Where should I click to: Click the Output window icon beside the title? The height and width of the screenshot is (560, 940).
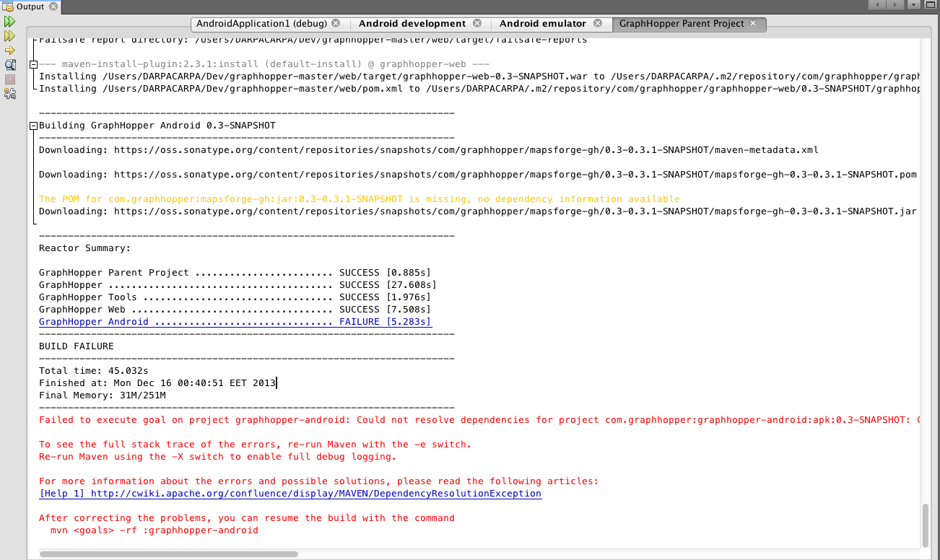click(x=8, y=6)
